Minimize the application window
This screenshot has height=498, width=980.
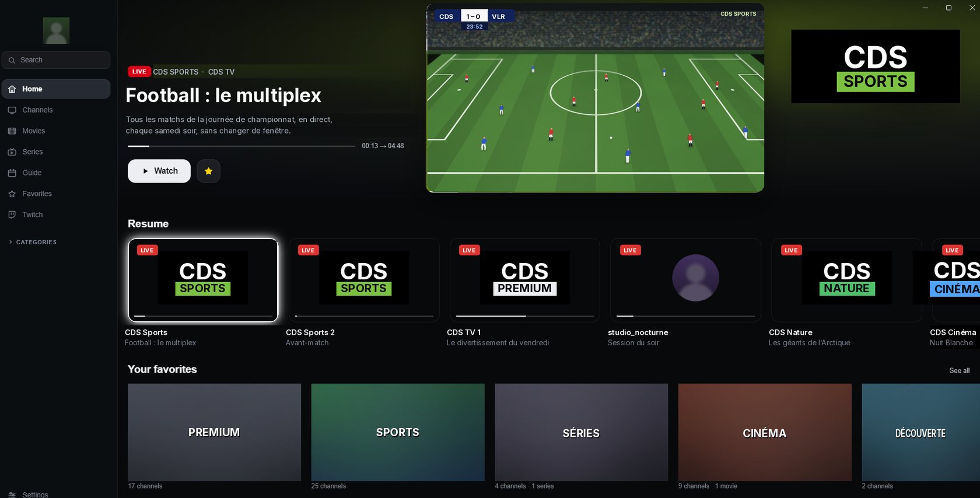tap(925, 8)
